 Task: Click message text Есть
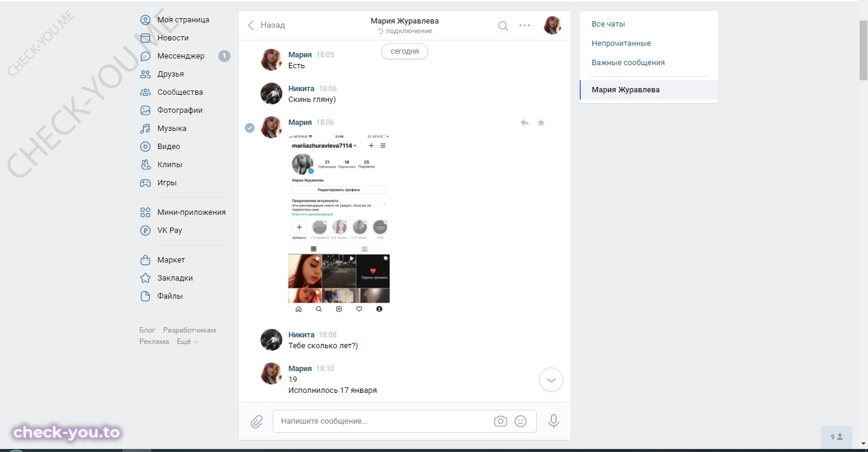[x=297, y=66]
